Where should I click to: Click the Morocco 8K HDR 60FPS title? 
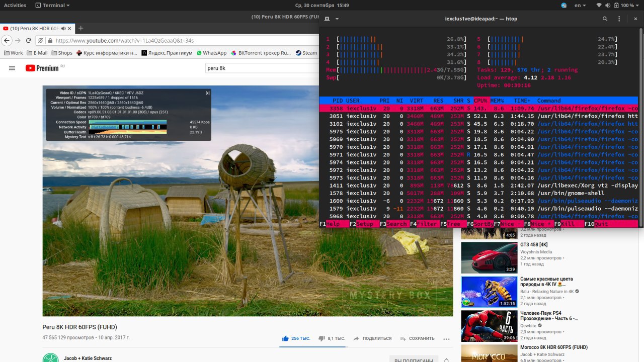coord(554,347)
